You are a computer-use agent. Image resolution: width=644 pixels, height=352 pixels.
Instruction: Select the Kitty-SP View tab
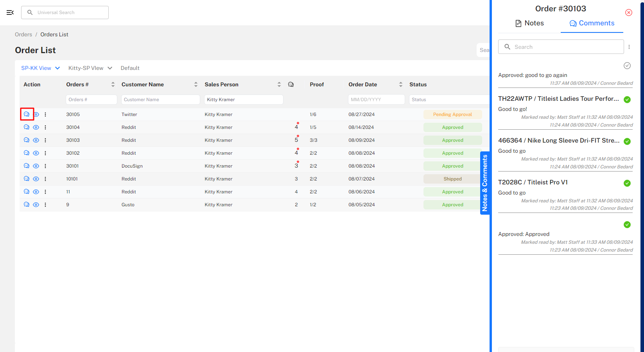pyautogui.click(x=86, y=68)
